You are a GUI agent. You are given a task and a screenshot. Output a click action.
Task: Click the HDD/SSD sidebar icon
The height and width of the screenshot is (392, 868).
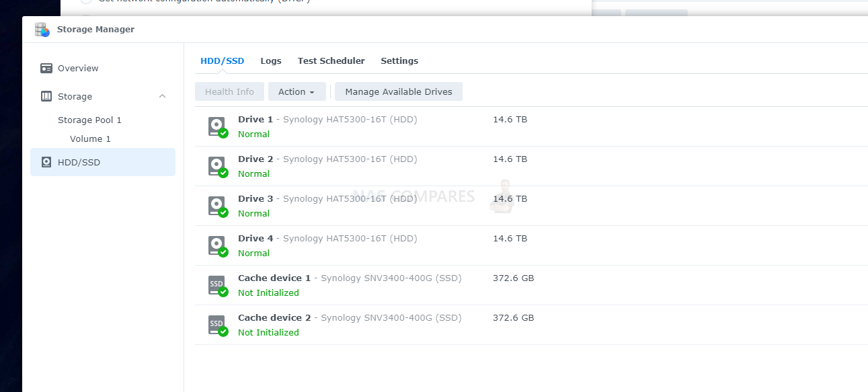coord(46,162)
